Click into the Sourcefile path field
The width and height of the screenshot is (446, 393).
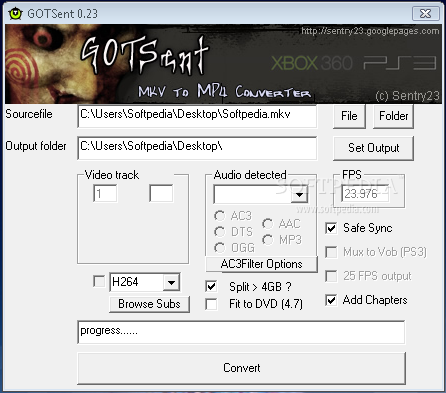[x=197, y=116]
